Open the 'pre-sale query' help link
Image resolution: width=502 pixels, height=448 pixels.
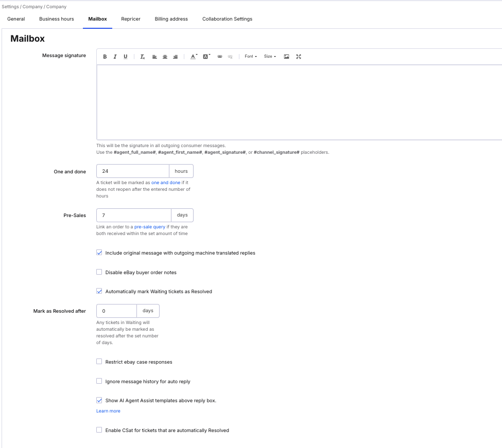(150, 227)
